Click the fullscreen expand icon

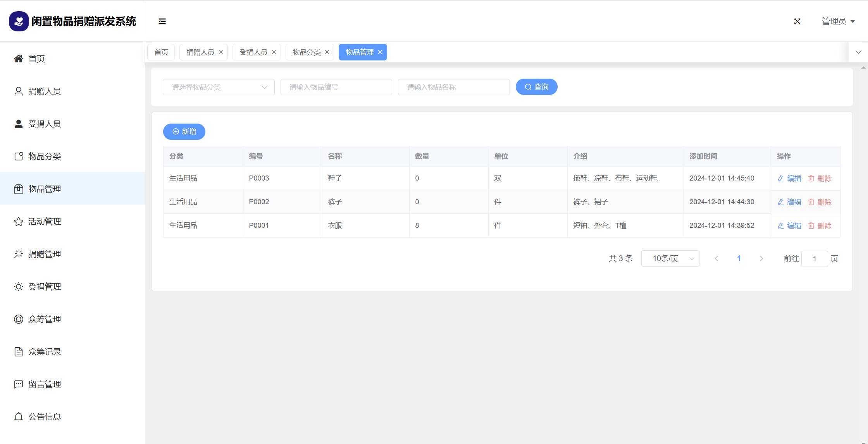pyautogui.click(x=797, y=21)
